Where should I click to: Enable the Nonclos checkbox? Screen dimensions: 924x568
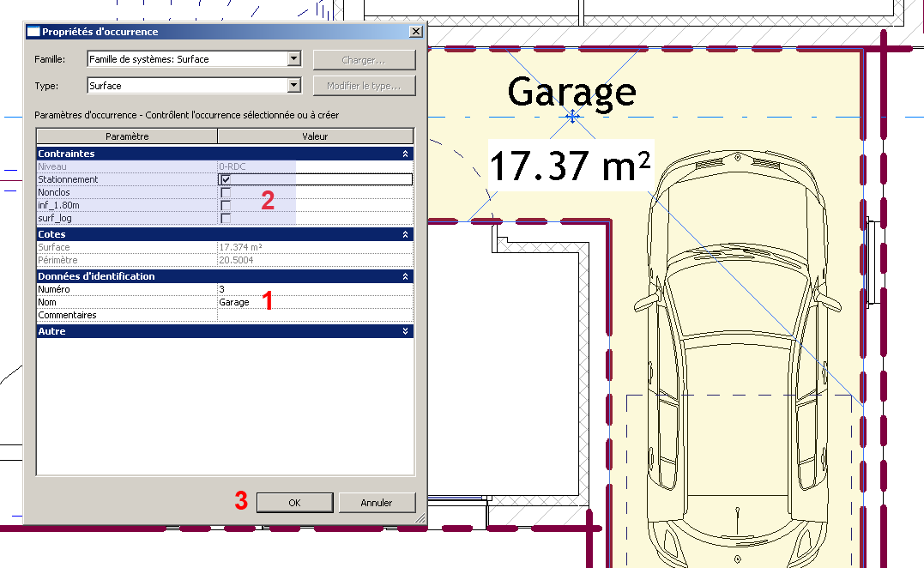[226, 192]
